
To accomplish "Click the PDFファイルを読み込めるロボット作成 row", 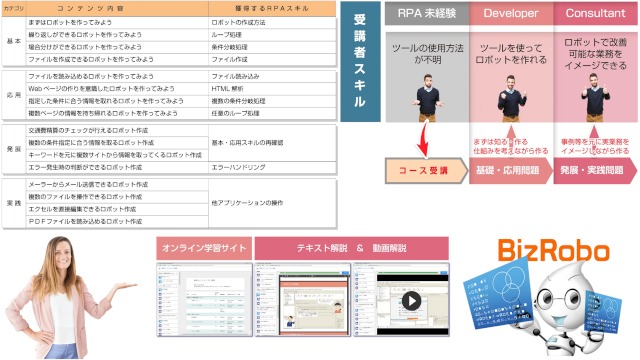I will pos(118,221).
